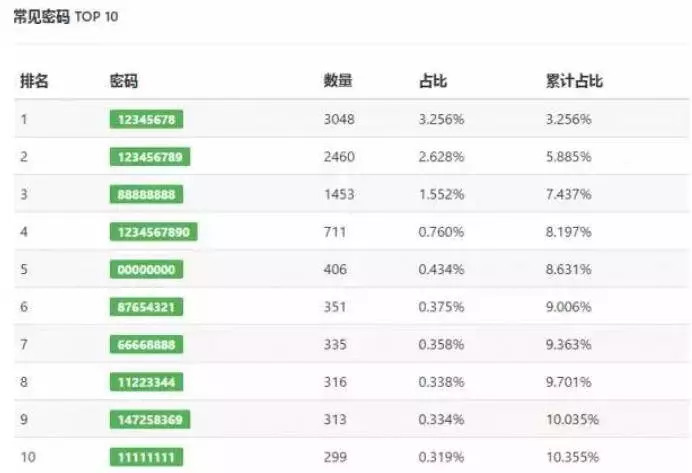Click the 0.338% share cell

441,382
